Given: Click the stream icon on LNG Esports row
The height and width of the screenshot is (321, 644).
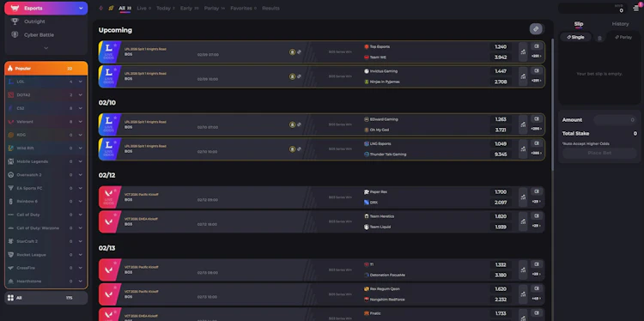Looking at the screenshot, I should (x=537, y=143).
